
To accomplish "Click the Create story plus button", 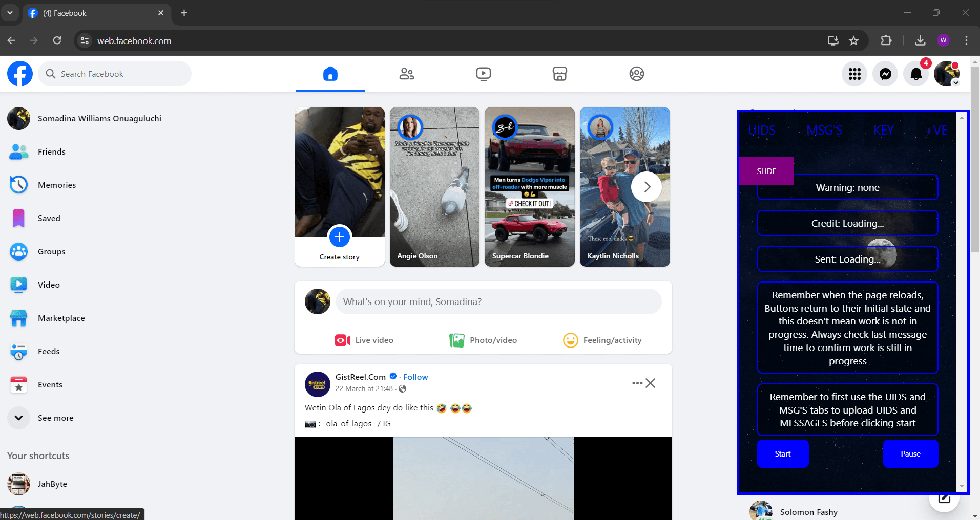I will pyautogui.click(x=339, y=237).
